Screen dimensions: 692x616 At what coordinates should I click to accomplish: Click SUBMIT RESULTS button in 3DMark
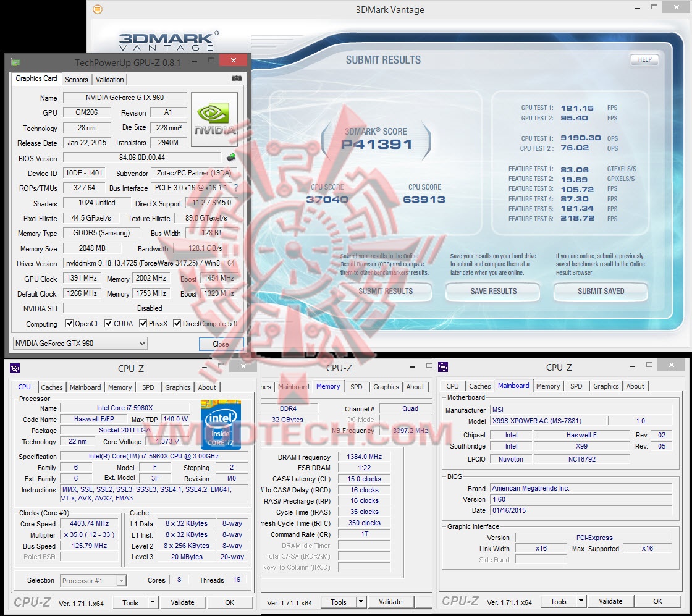386,291
